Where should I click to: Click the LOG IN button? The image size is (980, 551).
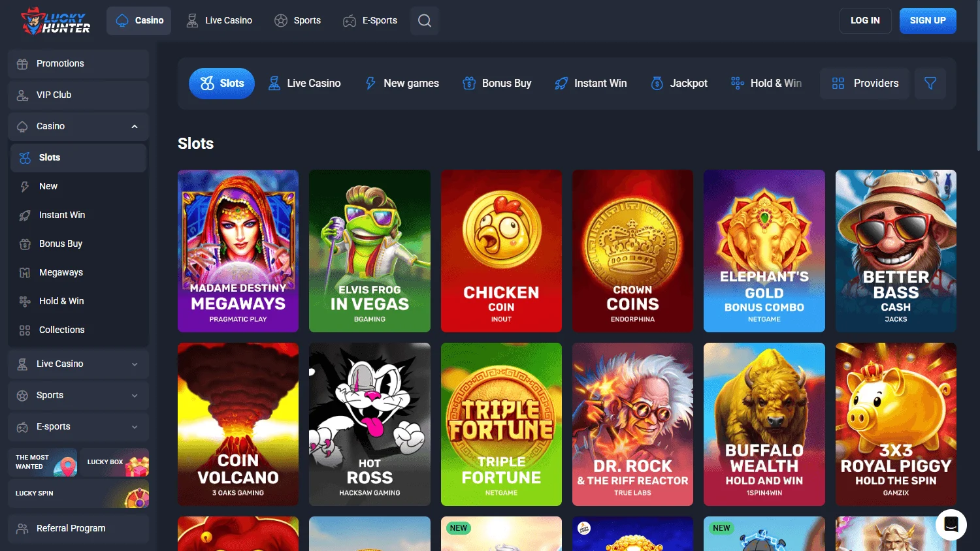pyautogui.click(x=865, y=21)
